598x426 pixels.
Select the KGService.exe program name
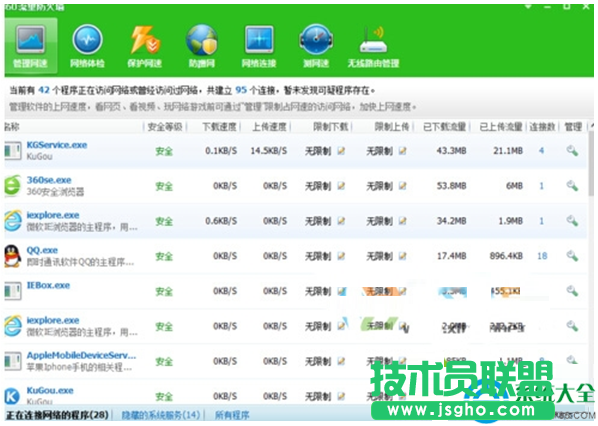coord(57,145)
